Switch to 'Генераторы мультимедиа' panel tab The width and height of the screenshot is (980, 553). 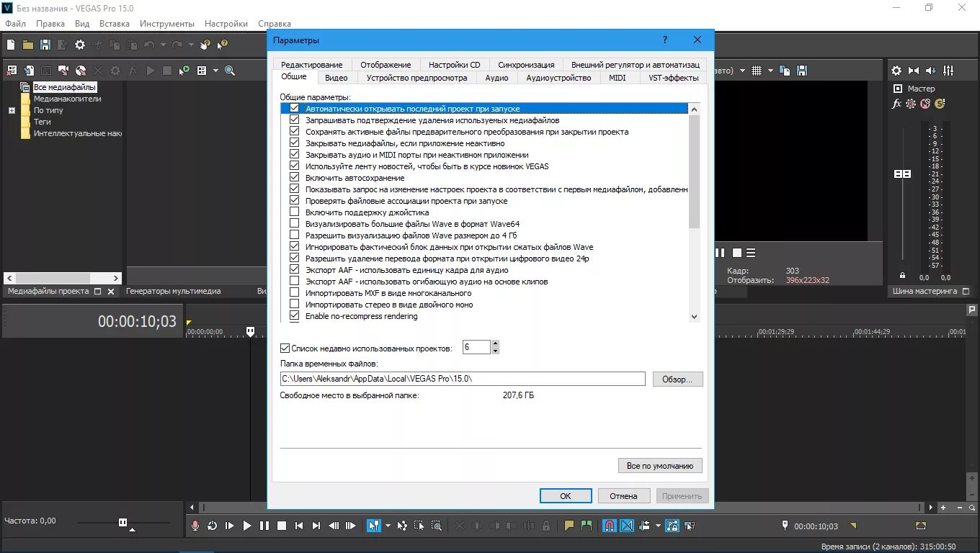click(x=173, y=291)
